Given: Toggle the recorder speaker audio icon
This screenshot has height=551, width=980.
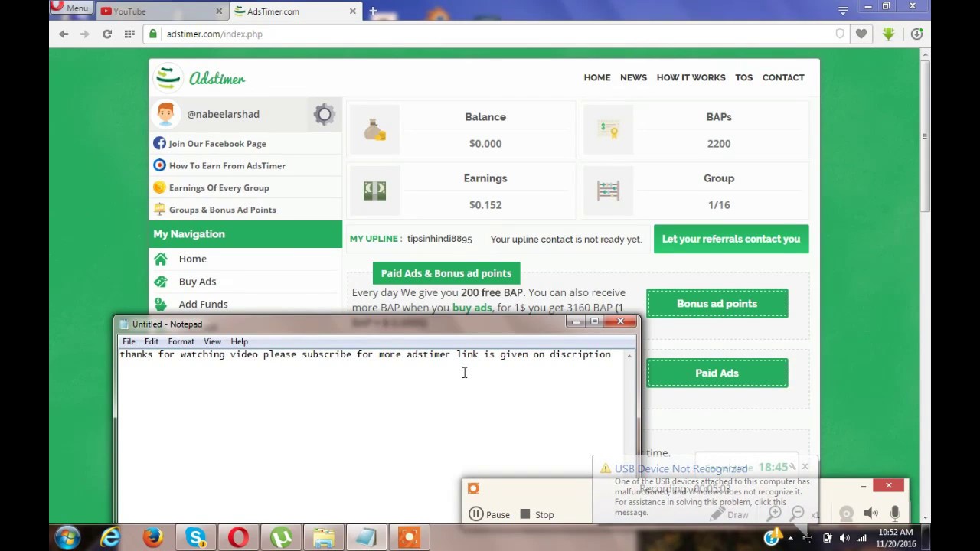Looking at the screenshot, I should point(871,514).
